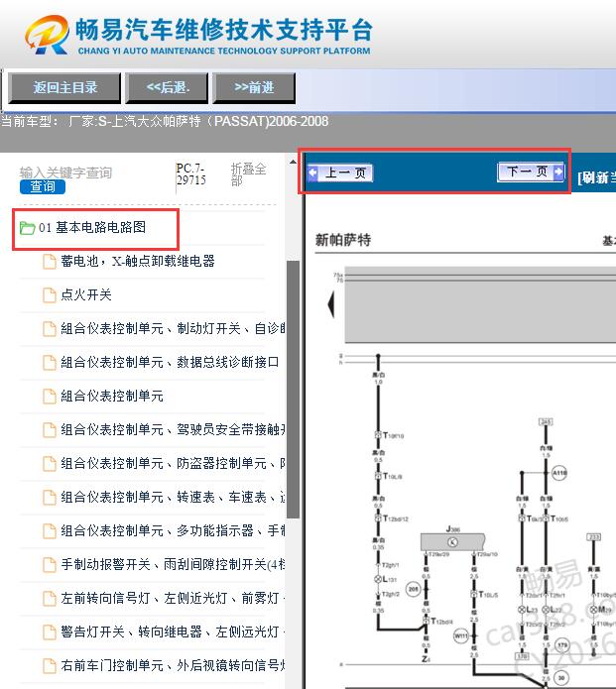Click the 返回主目录 button
The image size is (616, 689).
pos(64,88)
